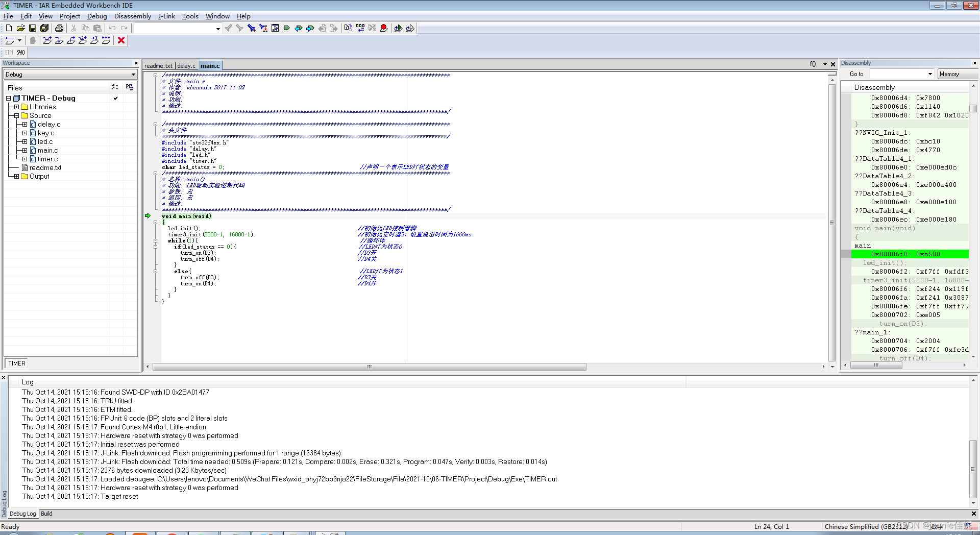
Task: Jump to the next bookmark
Action: 310,28
